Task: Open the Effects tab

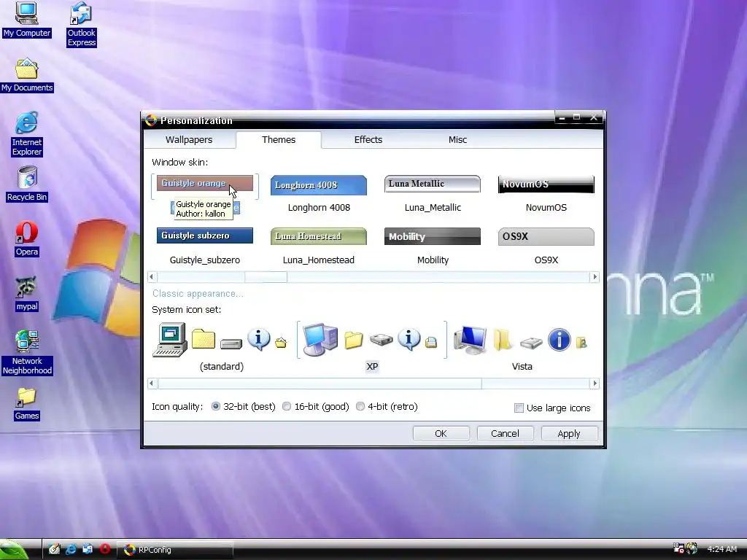Action: (368, 139)
